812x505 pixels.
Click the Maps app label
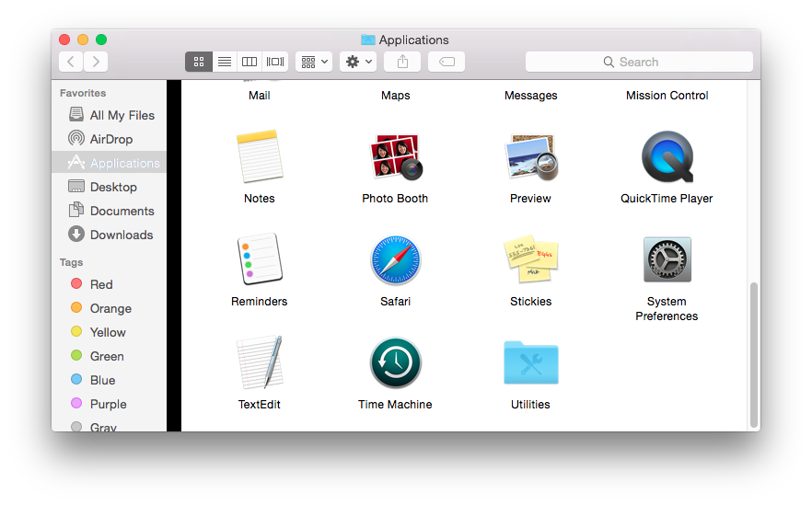[x=396, y=96]
